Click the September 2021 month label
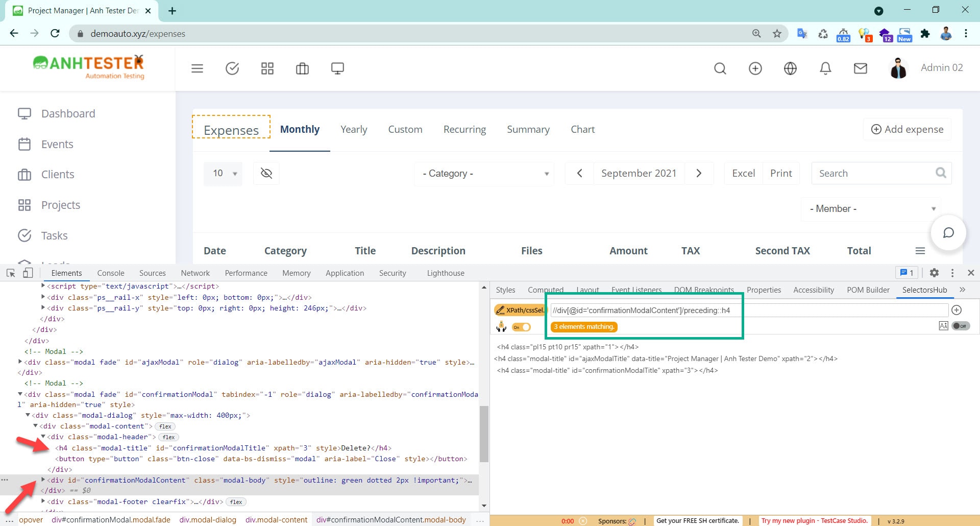Screen dimensions: 980x526 [639, 174]
